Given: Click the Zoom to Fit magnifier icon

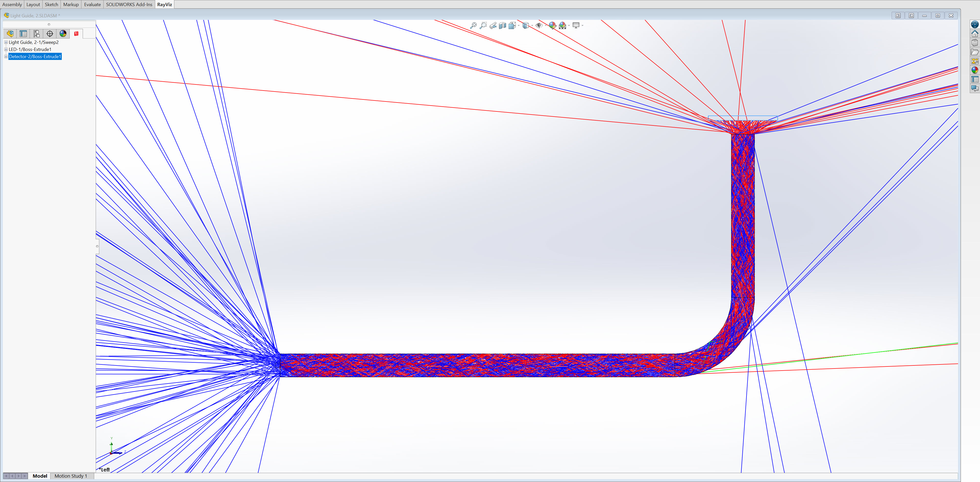Looking at the screenshot, I should point(473,26).
